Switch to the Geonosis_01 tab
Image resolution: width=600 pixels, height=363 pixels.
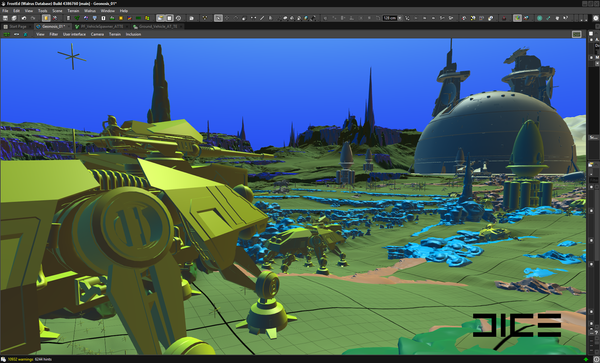tap(52, 26)
